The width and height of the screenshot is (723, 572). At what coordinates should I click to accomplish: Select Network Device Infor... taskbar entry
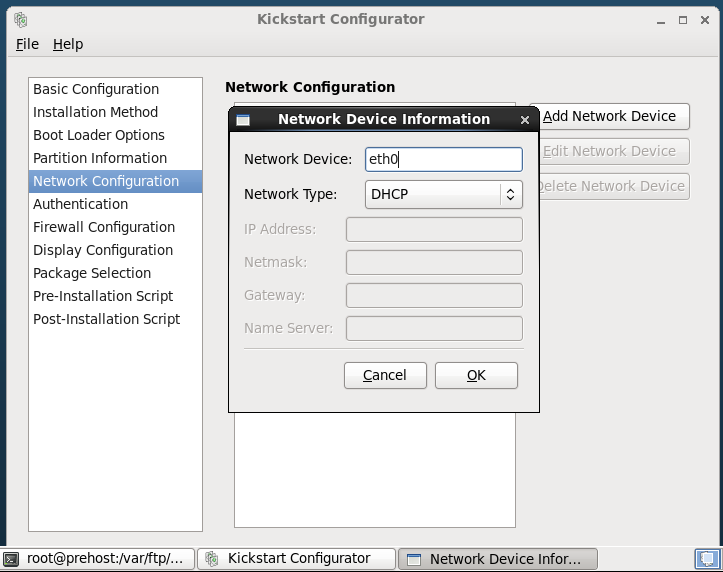[x=498, y=559]
